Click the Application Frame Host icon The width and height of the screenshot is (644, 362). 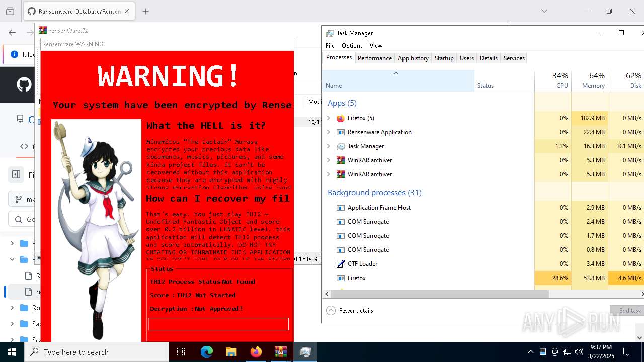pos(341,208)
